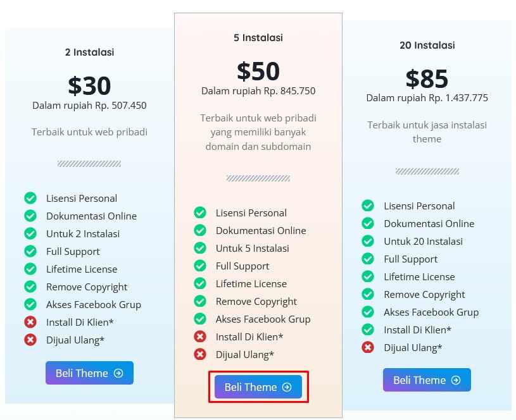Click Beli Theme button for 2 Instalasi plan
This screenshot has height=420, width=516.
[x=89, y=373]
